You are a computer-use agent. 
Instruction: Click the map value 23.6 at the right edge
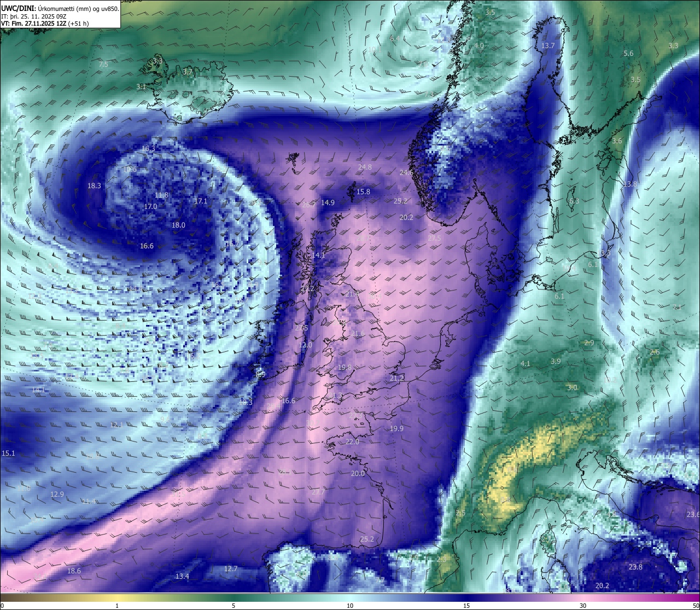click(x=693, y=514)
